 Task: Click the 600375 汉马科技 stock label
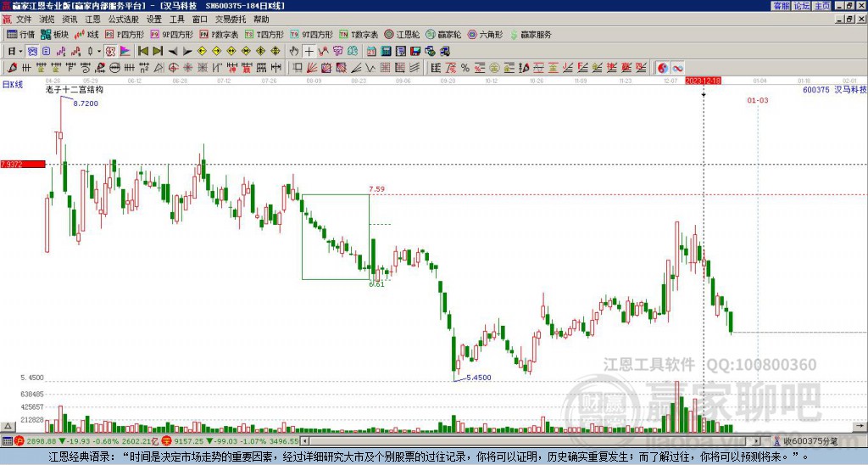click(835, 89)
